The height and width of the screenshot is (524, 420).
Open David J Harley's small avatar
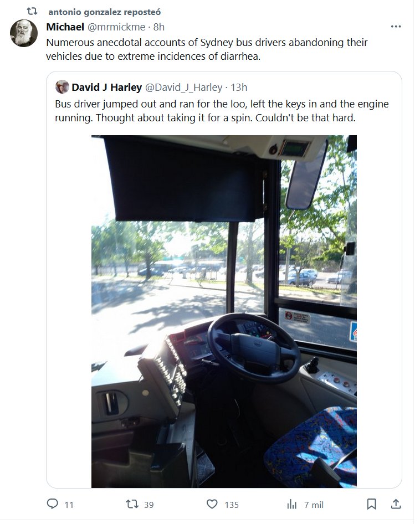pos(62,87)
